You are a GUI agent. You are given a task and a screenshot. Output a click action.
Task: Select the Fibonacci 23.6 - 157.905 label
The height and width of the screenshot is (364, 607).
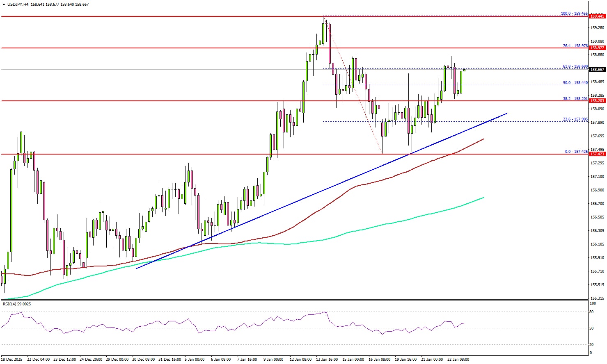[x=575, y=119]
